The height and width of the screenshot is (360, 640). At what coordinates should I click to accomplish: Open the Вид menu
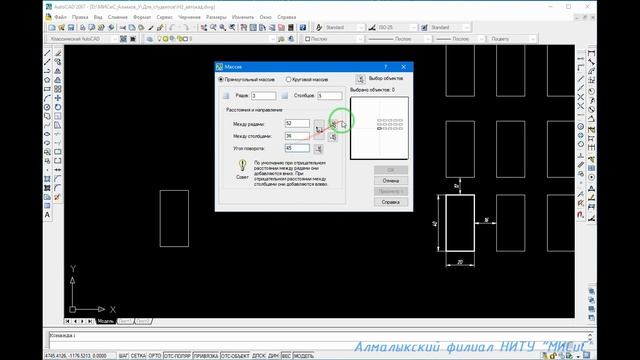click(x=98, y=17)
